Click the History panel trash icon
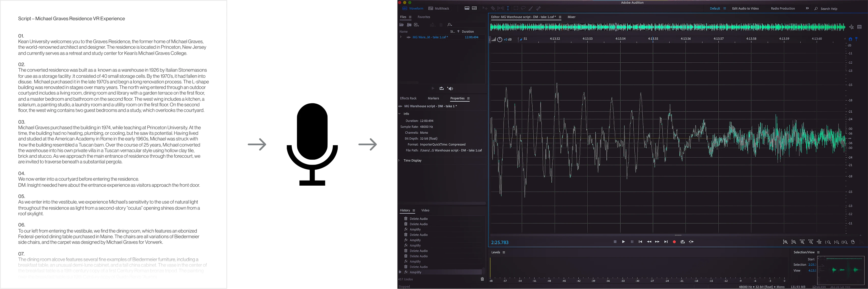Viewport: 868px width, 289px height. 482,279
